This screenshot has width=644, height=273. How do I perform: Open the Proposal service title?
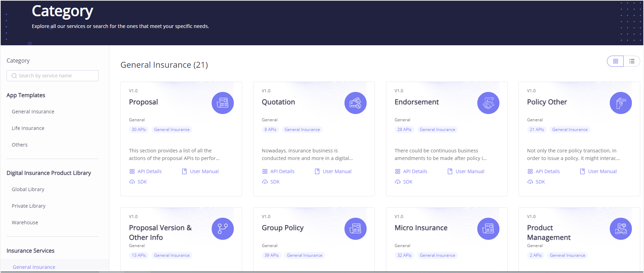144,102
